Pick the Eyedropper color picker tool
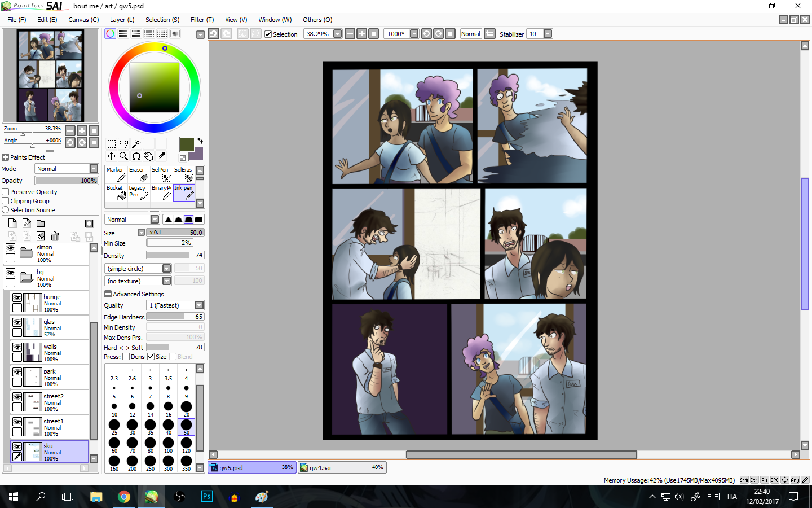 tap(161, 156)
